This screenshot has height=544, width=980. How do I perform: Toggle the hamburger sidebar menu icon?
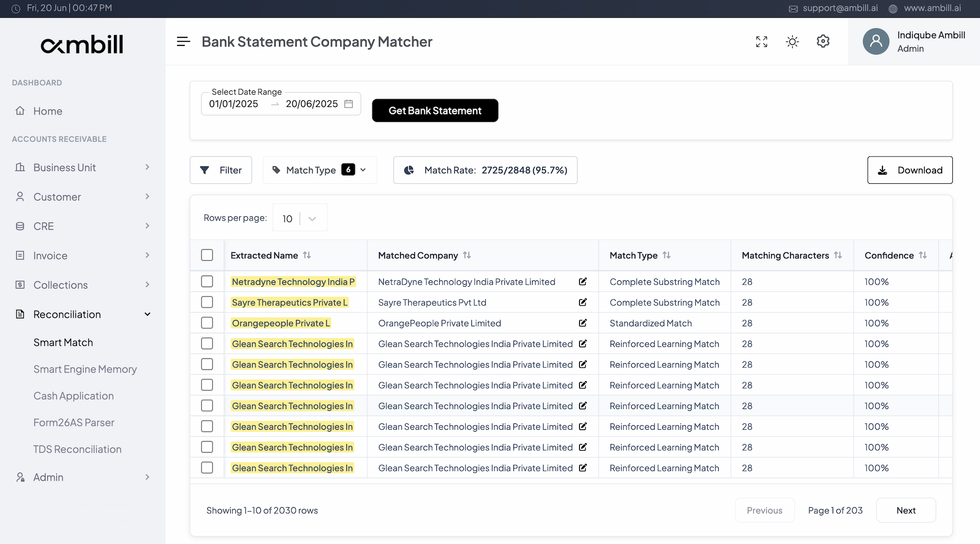183,42
